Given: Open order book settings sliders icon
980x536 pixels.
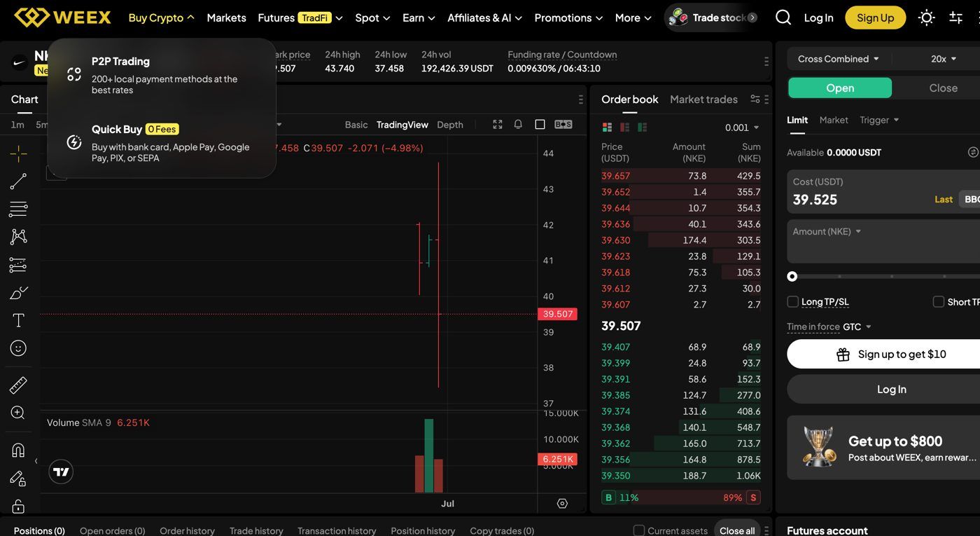Looking at the screenshot, I should pyautogui.click(x=755, y=99).
